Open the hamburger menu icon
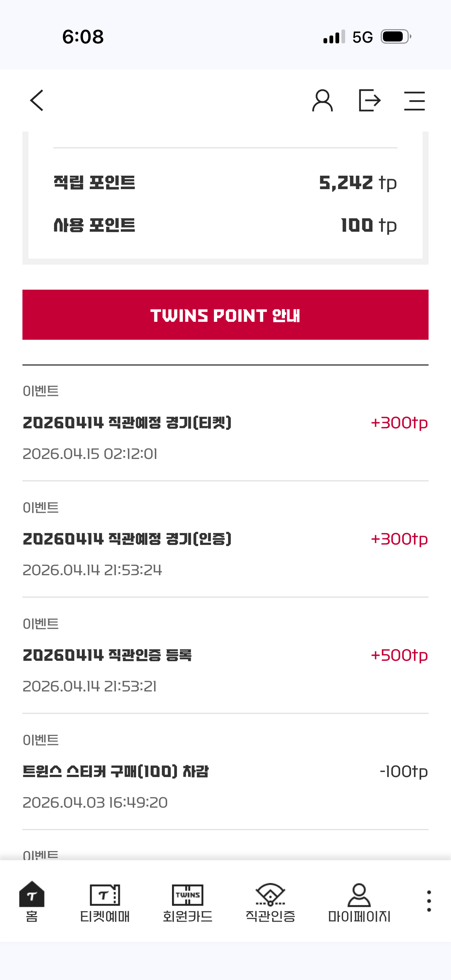The width and height of the screenshot is (451, 980). point(414,101)
